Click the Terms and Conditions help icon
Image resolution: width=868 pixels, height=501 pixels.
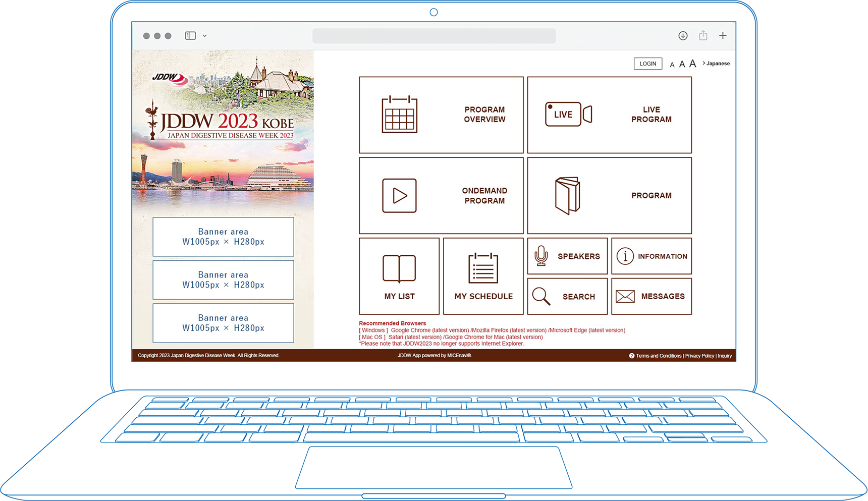tap(631, 356)
